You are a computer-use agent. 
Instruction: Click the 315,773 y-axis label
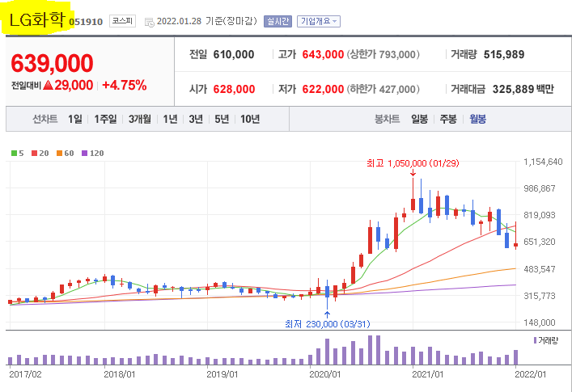point(540,296)
